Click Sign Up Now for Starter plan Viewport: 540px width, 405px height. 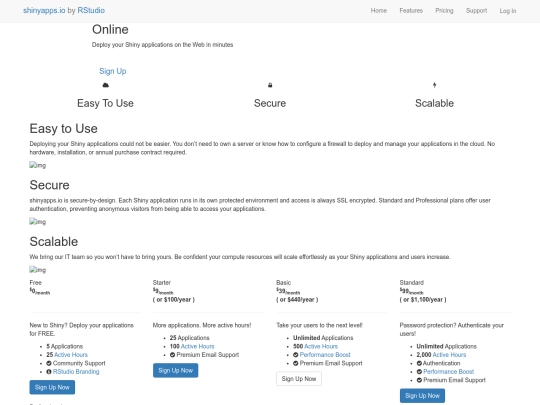pos(176,370)
